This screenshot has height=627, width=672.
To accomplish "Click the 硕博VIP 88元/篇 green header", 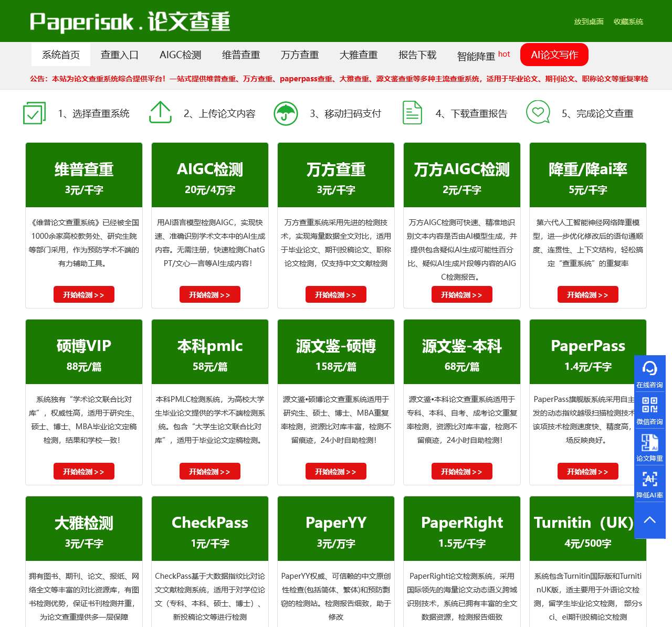I will [x=84, y=352].
